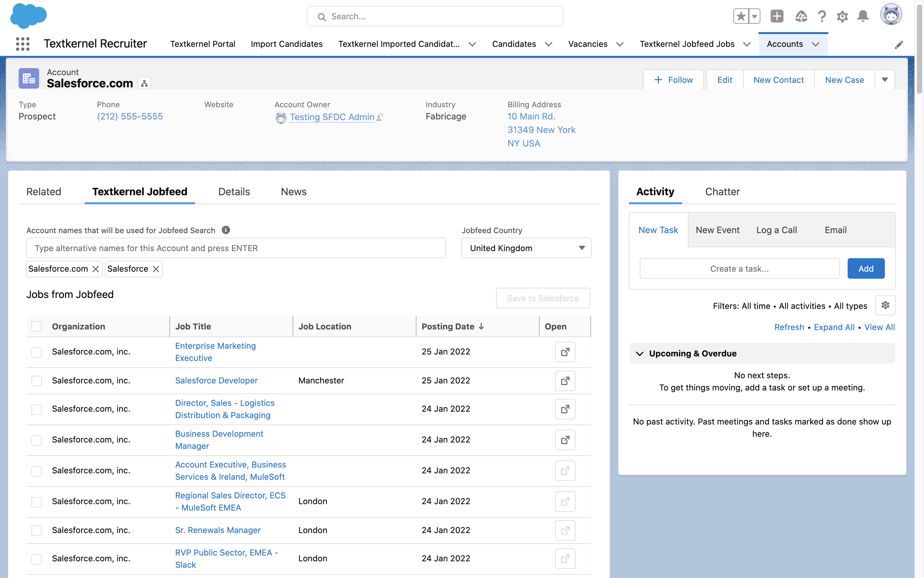Viewport: 924px width, 578px height.
Task: Check the Enterprise Marketing Executive row
Action: [37, 352]
